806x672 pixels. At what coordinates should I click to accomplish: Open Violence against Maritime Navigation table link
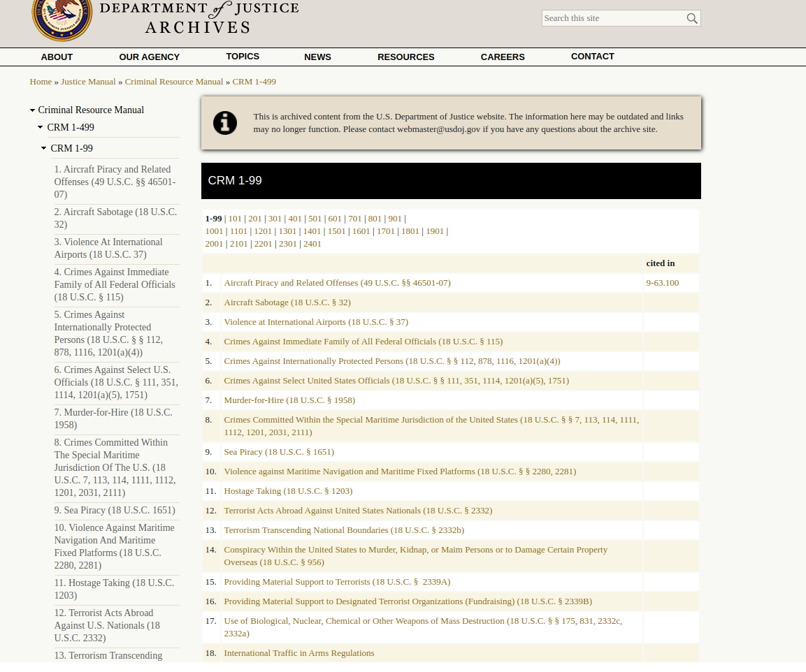click(x=400, y=471)
